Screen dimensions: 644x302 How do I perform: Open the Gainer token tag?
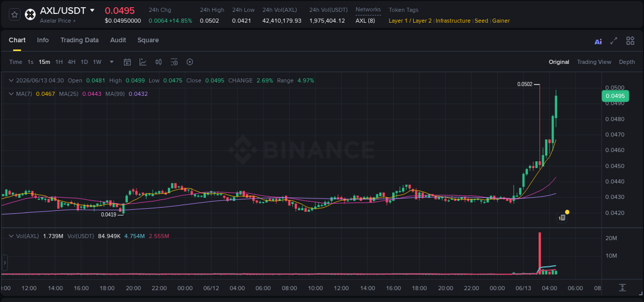pyautogui.click(x=501, y=21)
